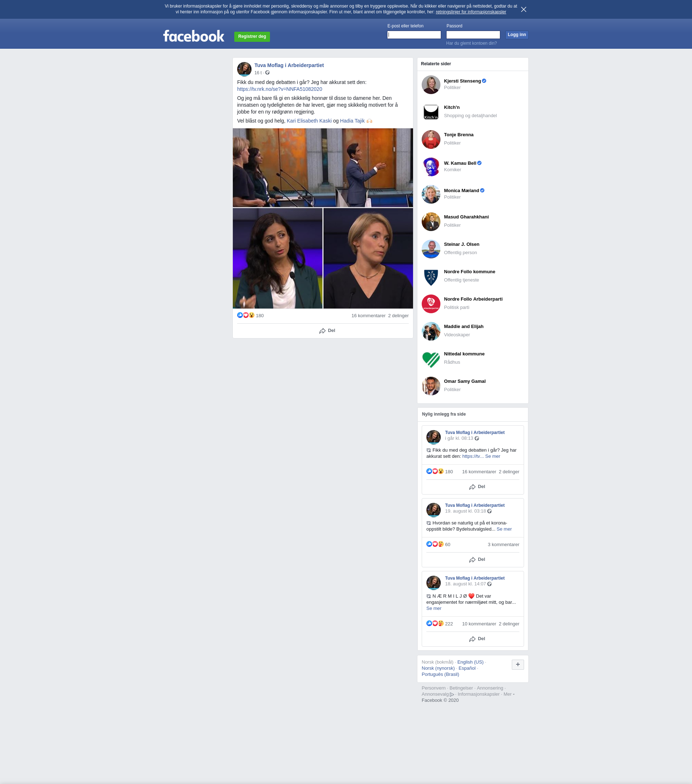Switch language to Português (Brasil)
692x784 pixels.
(440, 674)
